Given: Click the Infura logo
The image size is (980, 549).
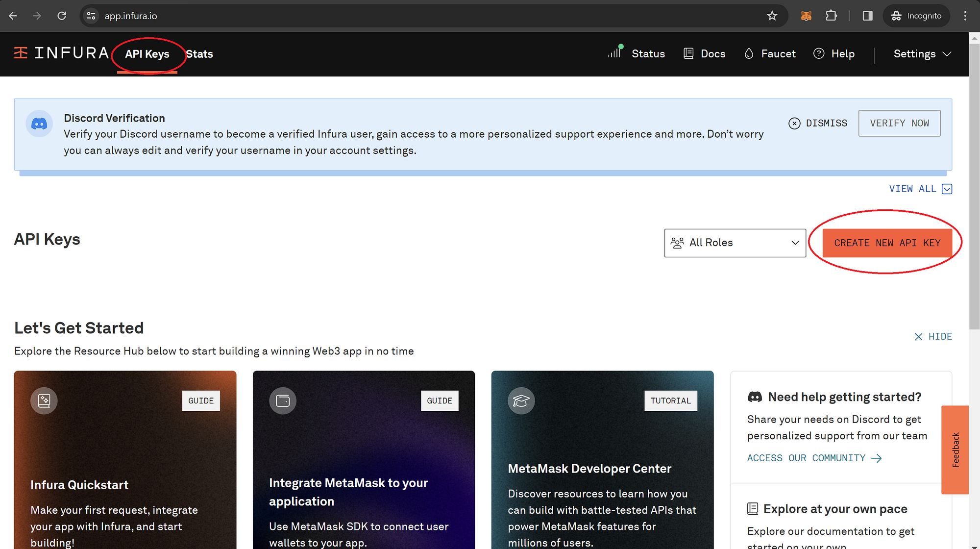Looking at the screenshot, I should click(x=61, y=53).
